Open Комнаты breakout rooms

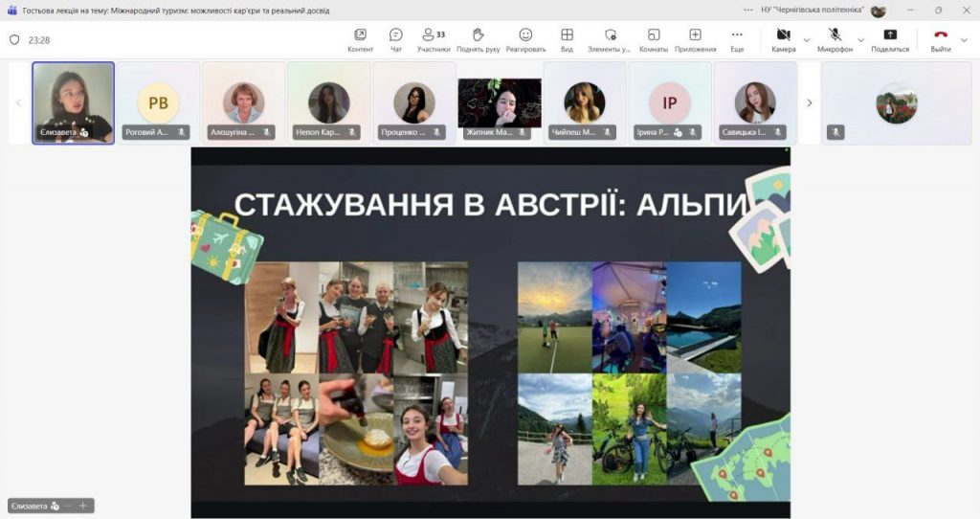tap(654, 39)
